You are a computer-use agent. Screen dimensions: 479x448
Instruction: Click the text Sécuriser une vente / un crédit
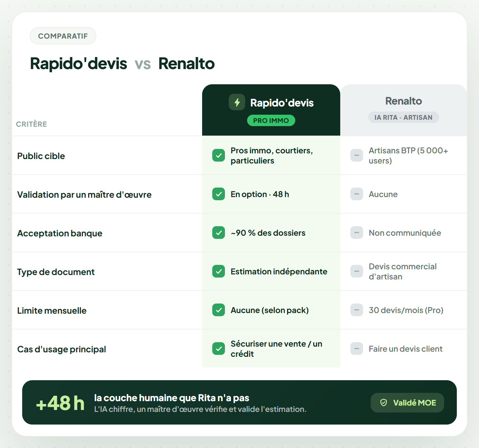coord(277,349)
